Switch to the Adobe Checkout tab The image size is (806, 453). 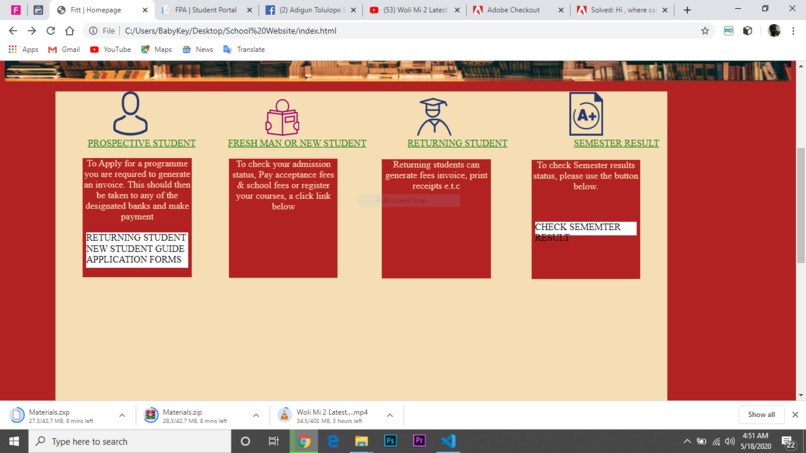(x=513, y=10)
